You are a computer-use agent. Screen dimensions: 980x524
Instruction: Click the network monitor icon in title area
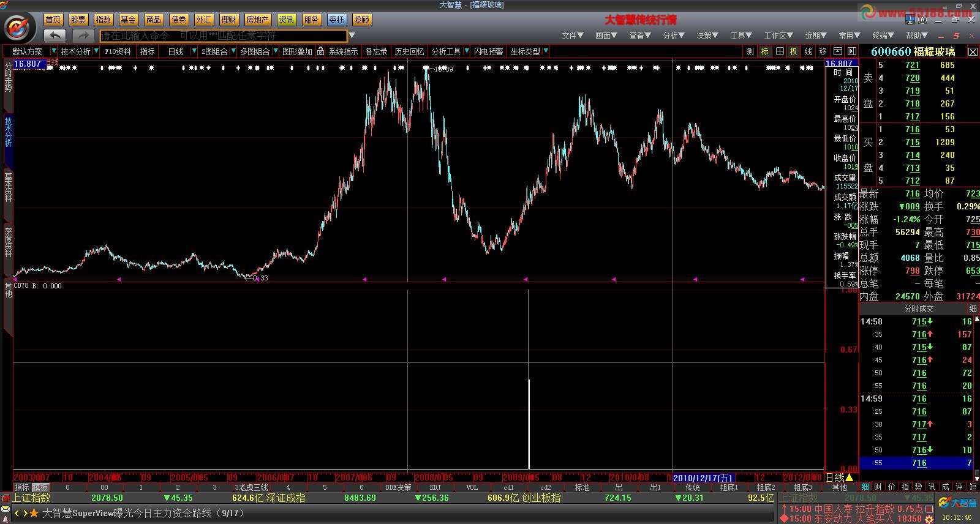(910, 20)
